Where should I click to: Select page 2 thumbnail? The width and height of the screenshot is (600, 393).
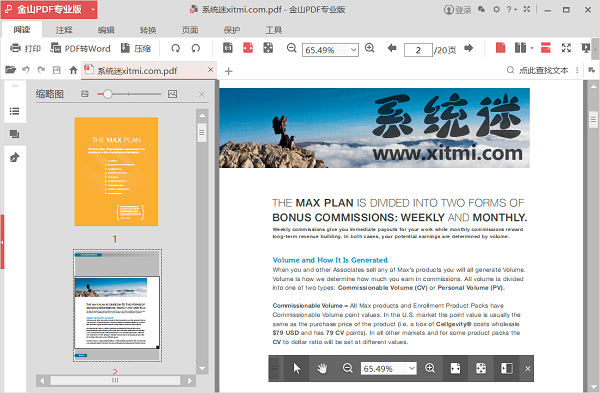(117, 305)
